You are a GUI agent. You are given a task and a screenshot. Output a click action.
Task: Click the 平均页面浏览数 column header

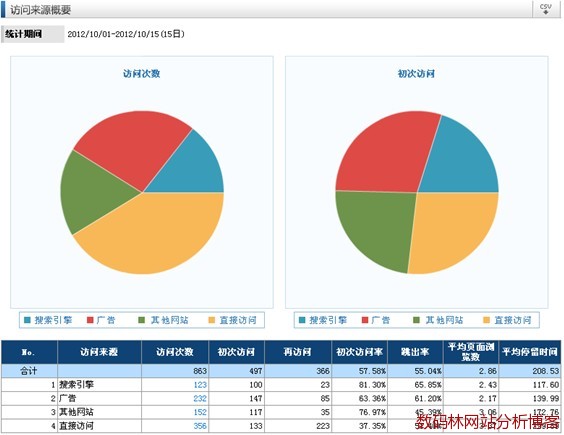pyautogui.click(x=471, y=352)
